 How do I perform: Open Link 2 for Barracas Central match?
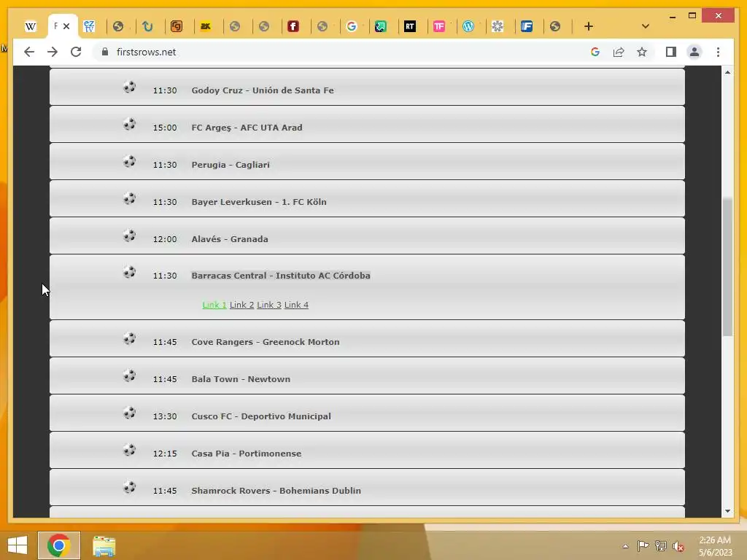point(241,305)
